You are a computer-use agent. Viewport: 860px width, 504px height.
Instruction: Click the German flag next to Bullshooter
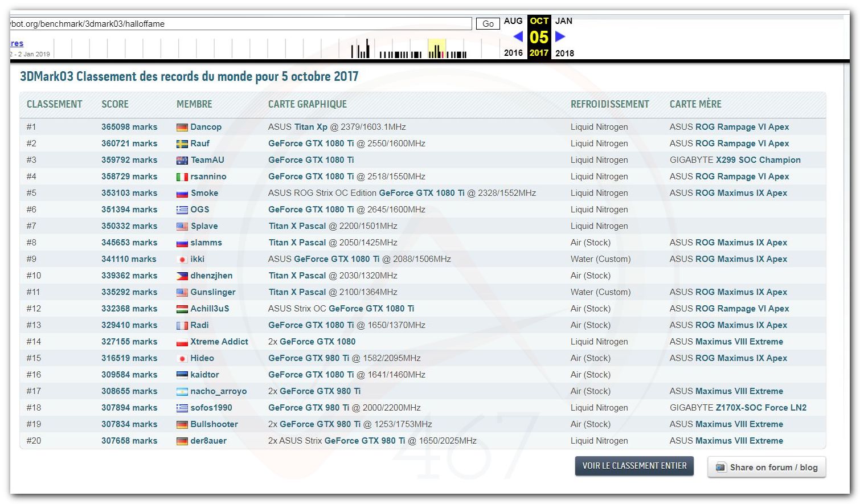(x=182, y=425)
